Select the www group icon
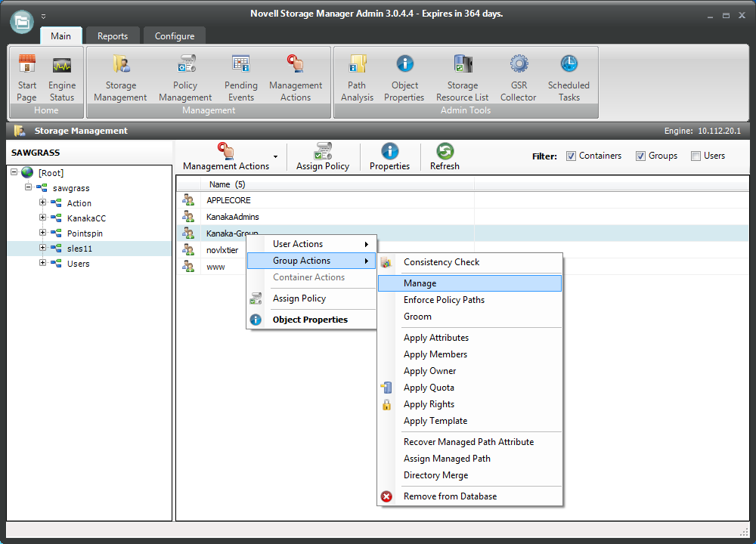The width and height of the screenshot is (756, 544). click(x=188, y=267)
